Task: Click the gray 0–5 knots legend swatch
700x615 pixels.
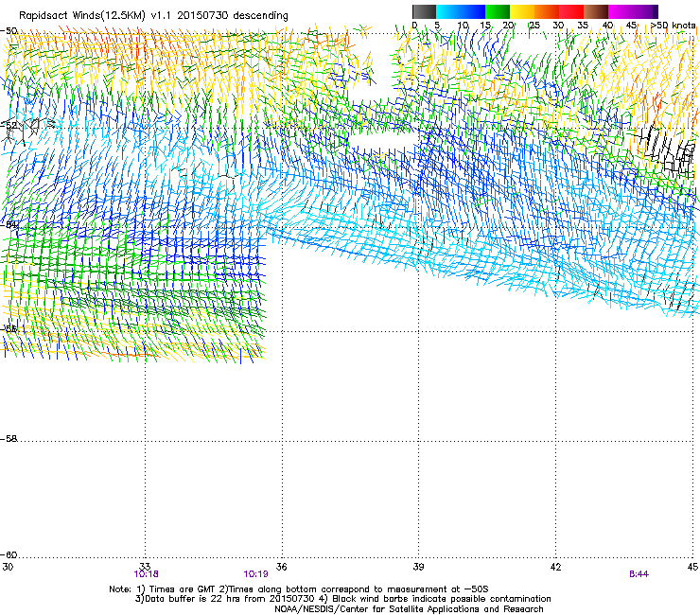Action: click(424, 11)
